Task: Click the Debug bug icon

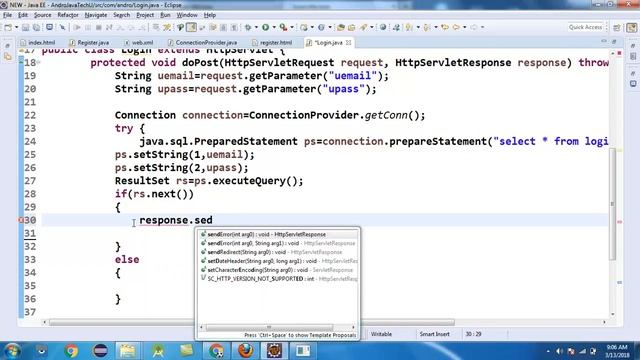Action: 248,27
